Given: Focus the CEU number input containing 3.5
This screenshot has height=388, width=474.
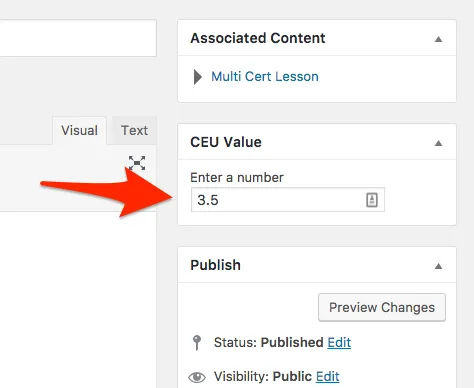Looking at the screenshot, I should (x=288, y=200).
